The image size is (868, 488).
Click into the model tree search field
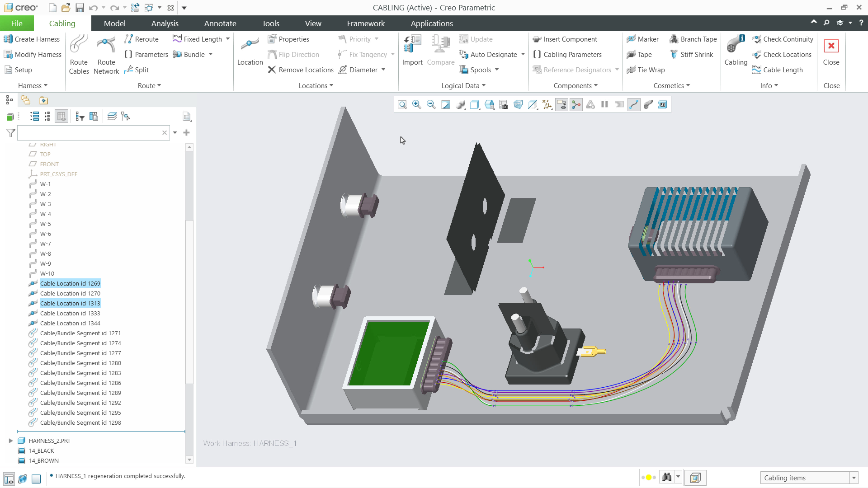(x=93, y=133)
